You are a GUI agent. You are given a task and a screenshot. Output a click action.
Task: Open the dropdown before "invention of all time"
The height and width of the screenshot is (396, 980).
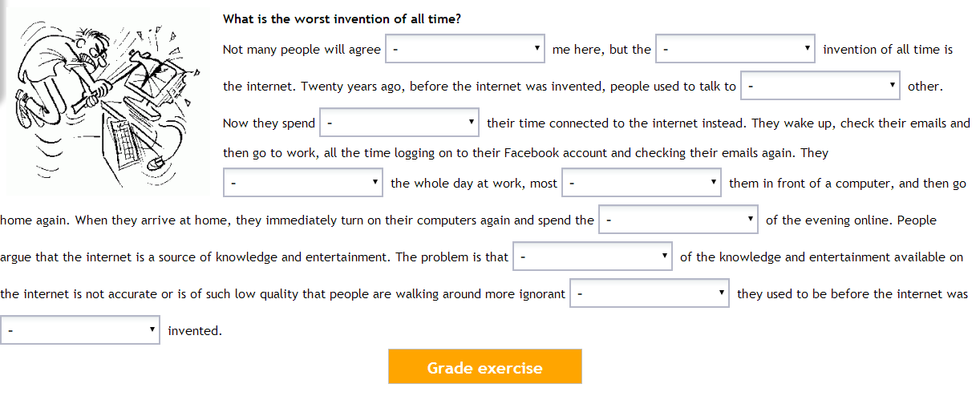click(x=735, y=49)
